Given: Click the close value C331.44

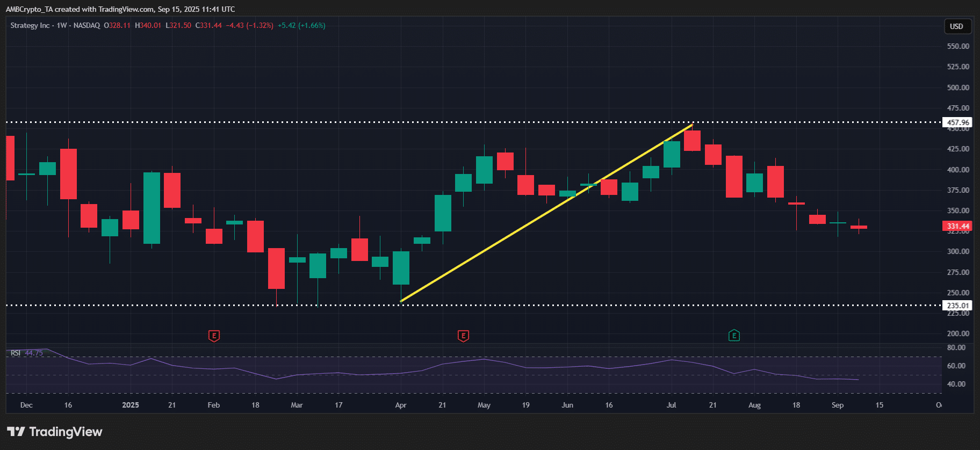Looking at the screenshot, I should pos(208,25).
